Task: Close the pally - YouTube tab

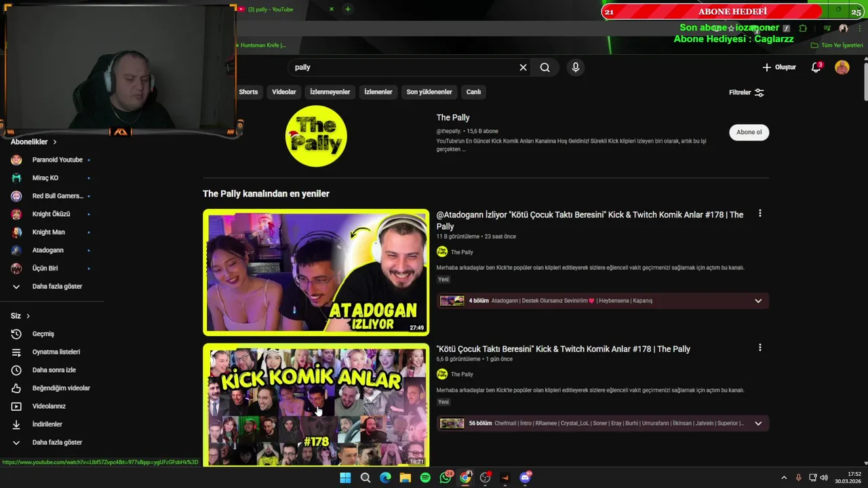Action: pos(332,9)
